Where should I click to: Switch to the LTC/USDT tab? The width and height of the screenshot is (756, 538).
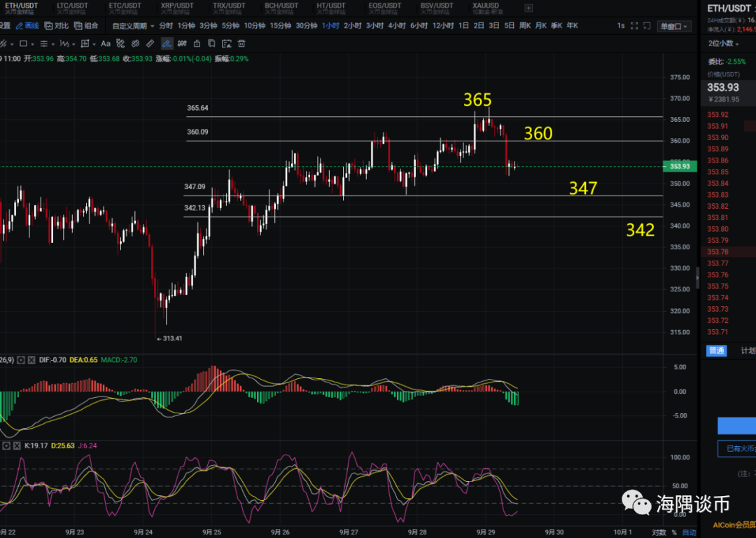(x=72, y=8)
